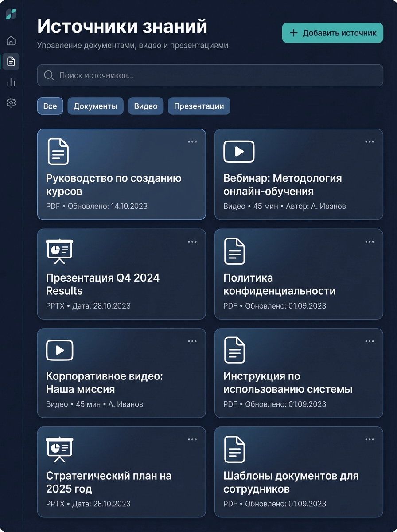Open the Home icon in sidebar

click(11, 40)
